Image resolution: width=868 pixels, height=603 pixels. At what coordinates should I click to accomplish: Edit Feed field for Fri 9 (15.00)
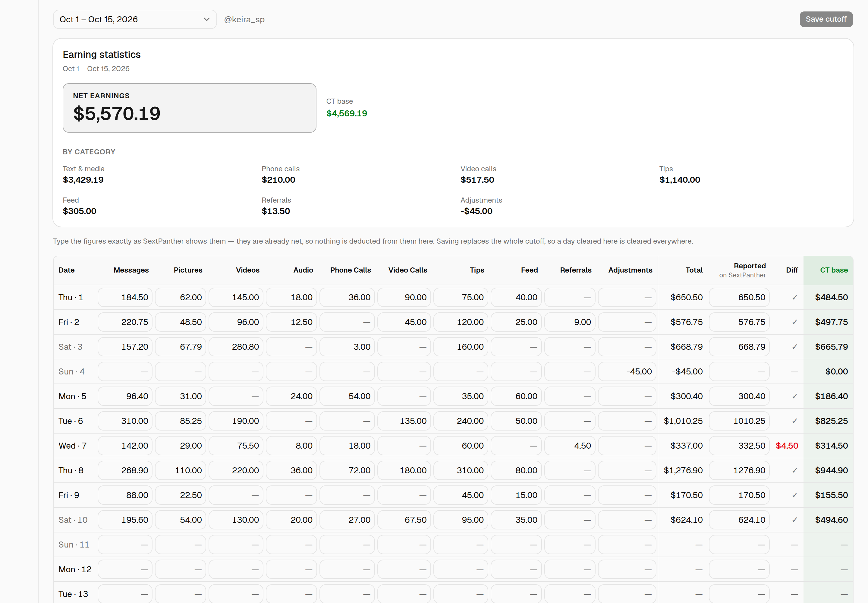pyautogui.click(x=516, y=495)
